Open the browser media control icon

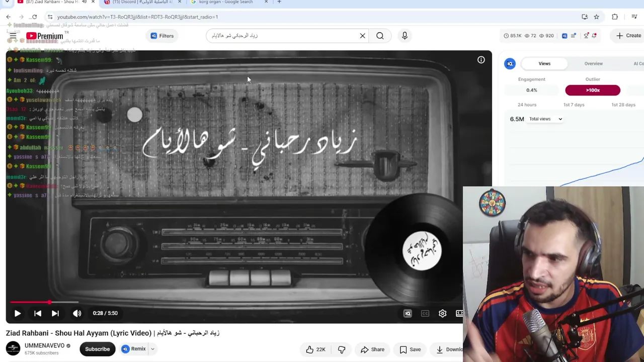[x=634, y=17]
